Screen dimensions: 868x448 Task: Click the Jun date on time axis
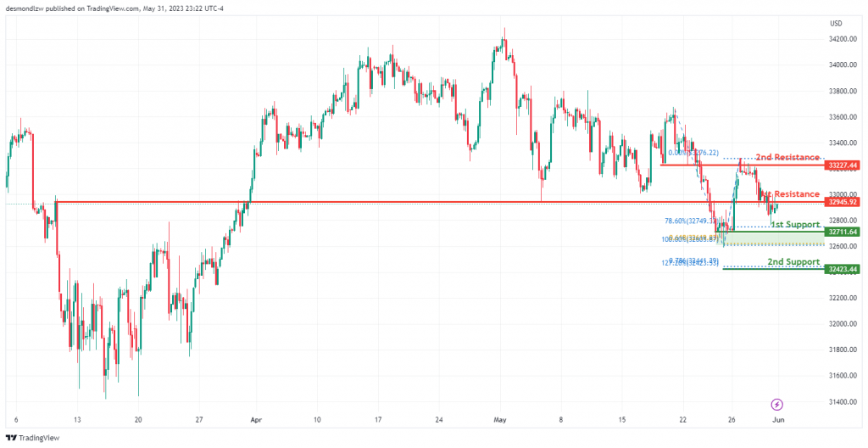click(x=779, y=420)
